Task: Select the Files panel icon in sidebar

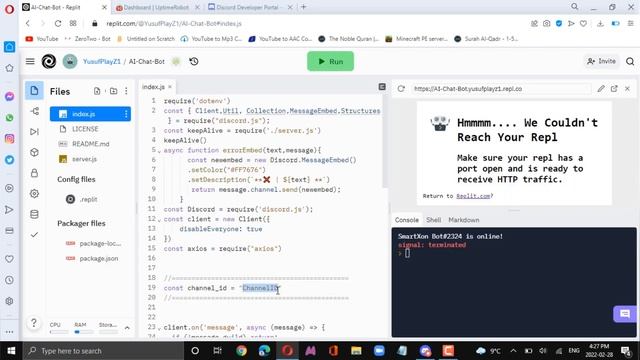Action: (x=34, y=91)
